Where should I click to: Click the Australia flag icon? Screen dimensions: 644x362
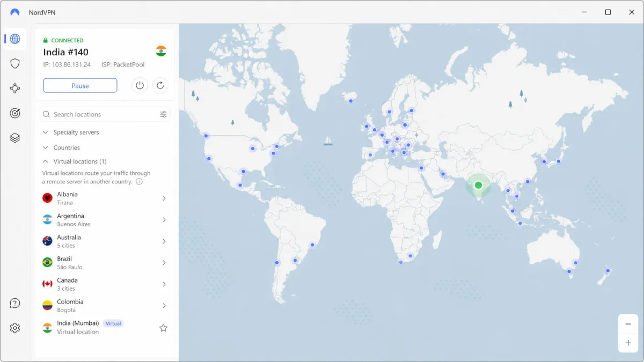pyautogui.click(x=47, y=241)
